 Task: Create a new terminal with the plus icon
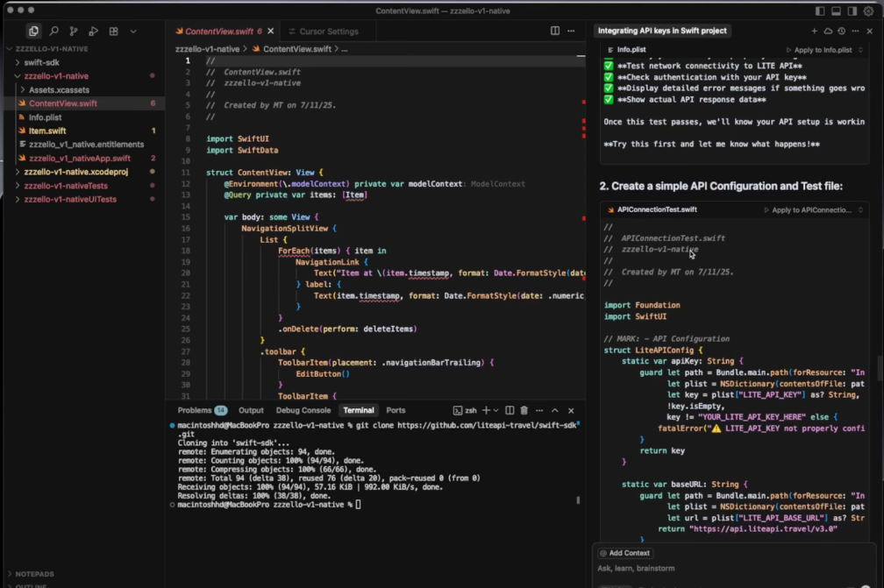coord(486,410)
